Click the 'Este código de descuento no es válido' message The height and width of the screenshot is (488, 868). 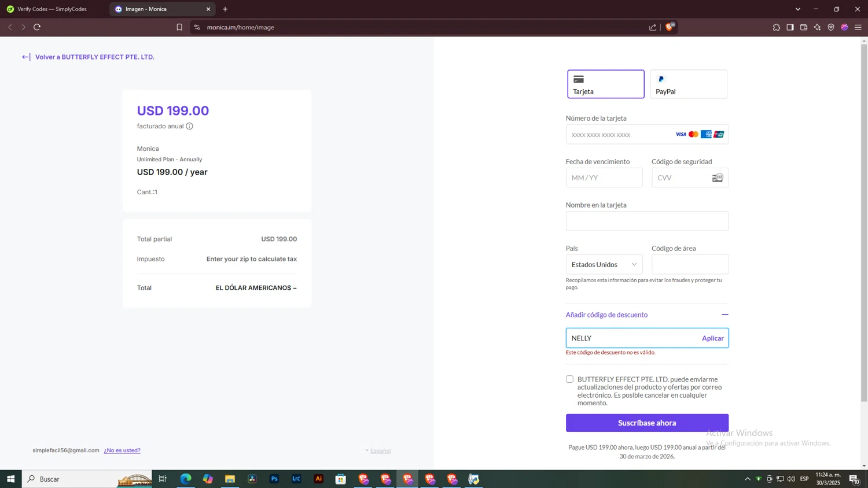click(x=610, y=352)
